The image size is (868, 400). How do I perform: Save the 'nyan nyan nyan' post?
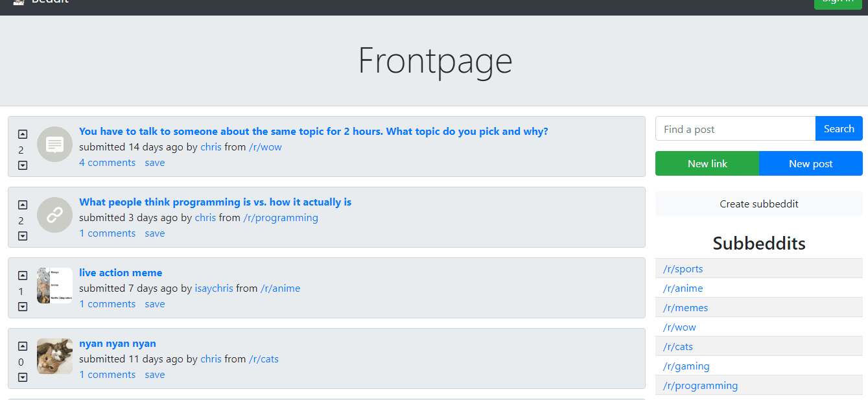(155, 375)
